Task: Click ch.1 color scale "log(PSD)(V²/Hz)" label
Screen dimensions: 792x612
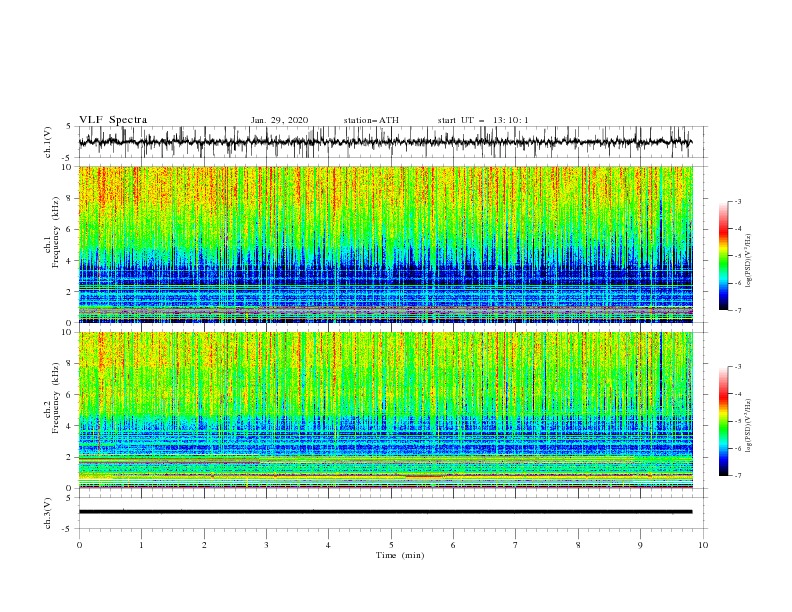Action: [749, 261]
